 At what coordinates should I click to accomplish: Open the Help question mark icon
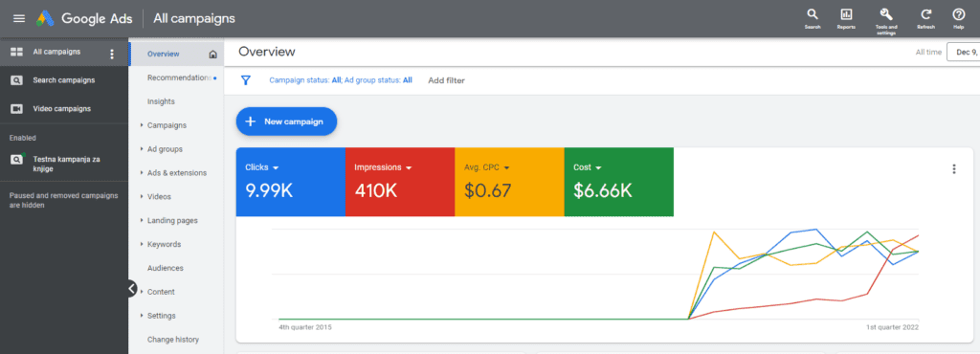(x=958, y=14)
